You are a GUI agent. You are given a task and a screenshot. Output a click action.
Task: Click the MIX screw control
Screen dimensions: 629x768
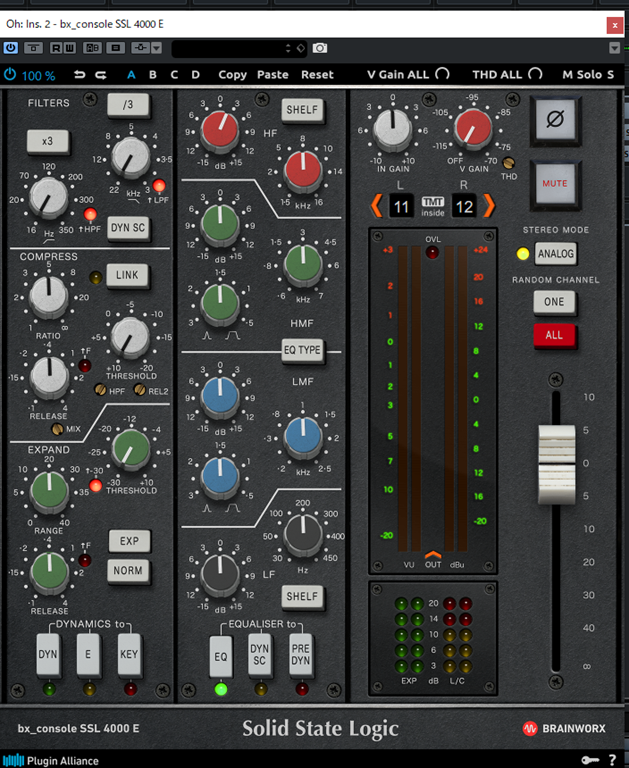coord(57,429)
